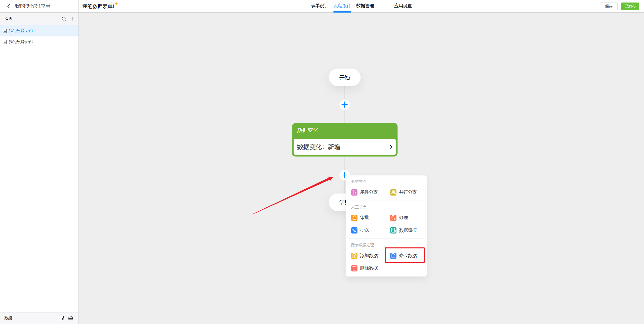Click the search icon in the 页面 panel
The image size is (644, 324).
tap(64, 19)
